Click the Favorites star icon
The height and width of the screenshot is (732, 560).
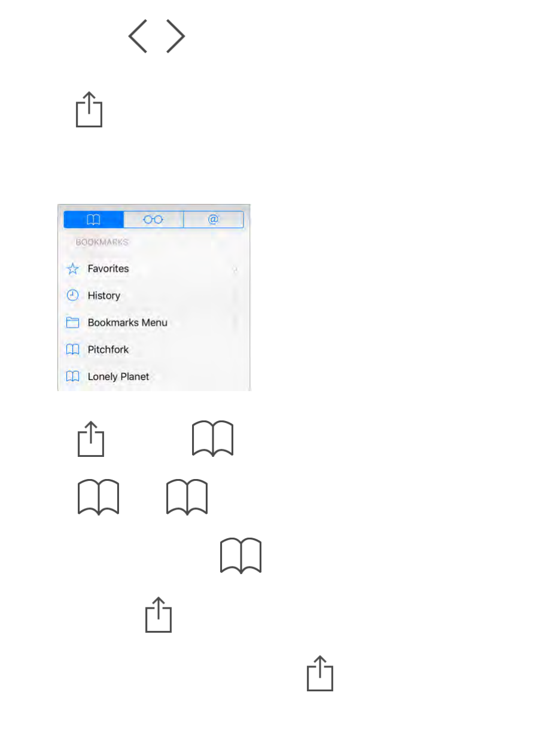73,269
